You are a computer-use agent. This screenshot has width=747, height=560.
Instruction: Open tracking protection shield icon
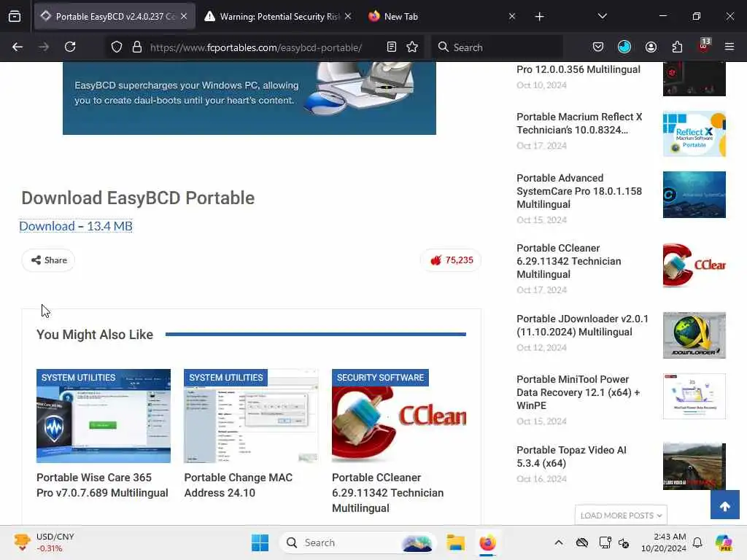click(117, 47)
